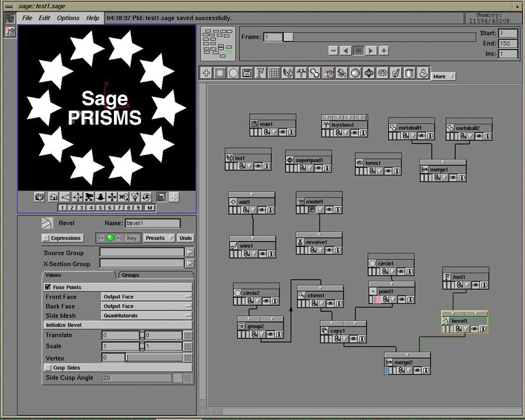Click the output triangle on the wire1 node
The height and width of the screenshot is (420, 525).
point(254,254)
